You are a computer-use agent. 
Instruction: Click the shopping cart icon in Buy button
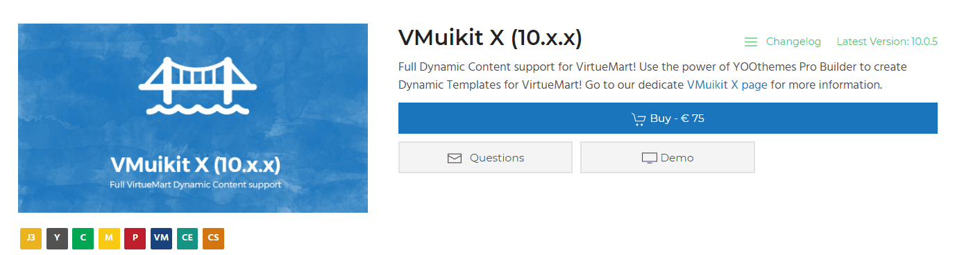point(639,119)
